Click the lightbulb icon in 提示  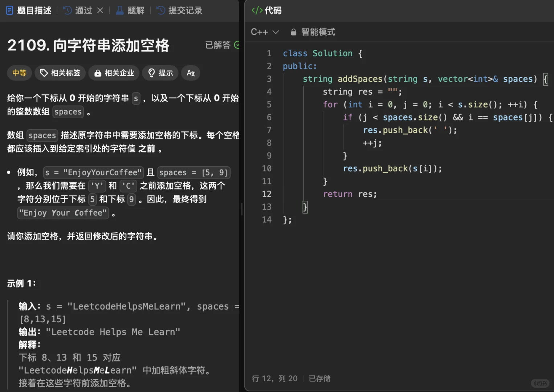(x=152, y=73)
